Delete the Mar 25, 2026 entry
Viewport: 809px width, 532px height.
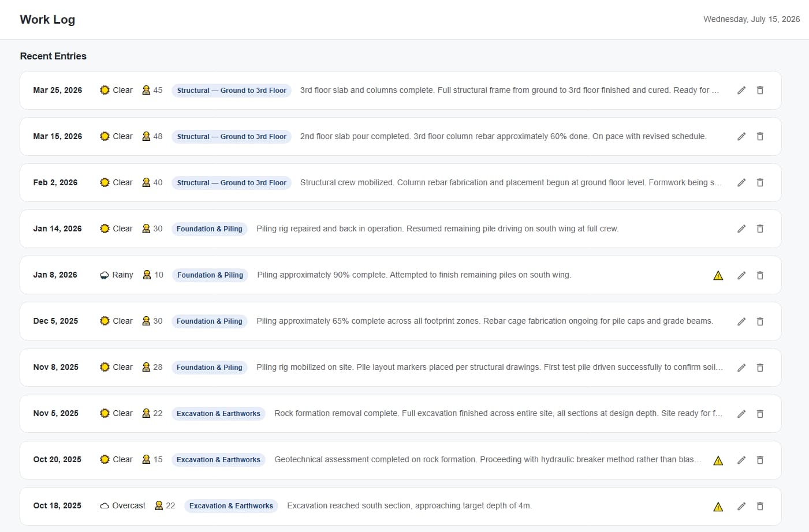point(760,91)
